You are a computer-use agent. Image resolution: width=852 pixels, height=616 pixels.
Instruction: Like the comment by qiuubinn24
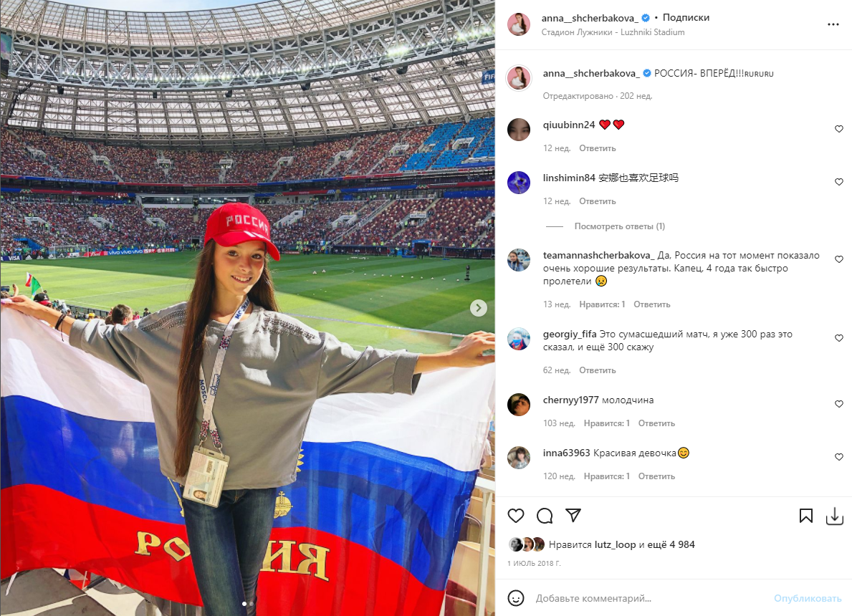(839, 129)
